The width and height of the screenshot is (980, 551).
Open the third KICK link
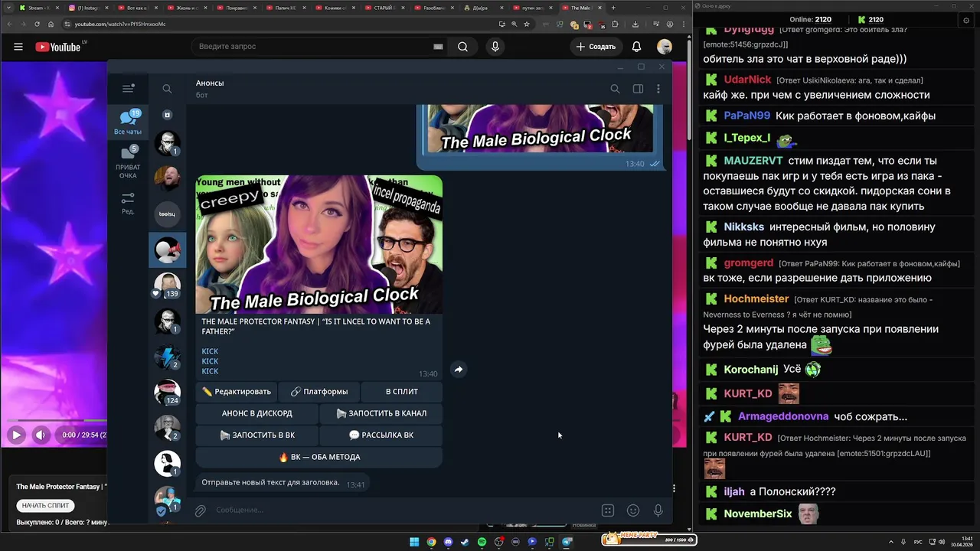[210, 371]
